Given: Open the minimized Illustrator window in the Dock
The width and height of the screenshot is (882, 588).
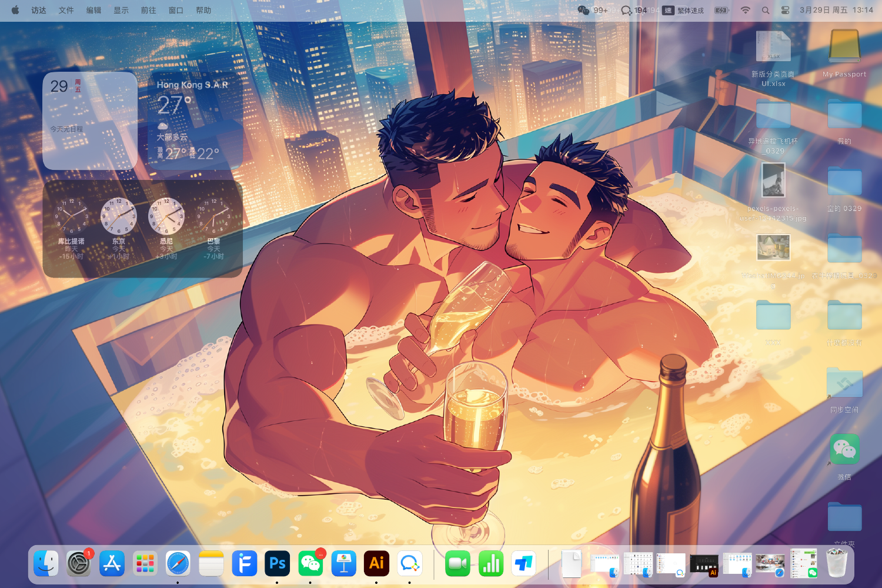Looking at the screenshot, I should click(704, 564).
